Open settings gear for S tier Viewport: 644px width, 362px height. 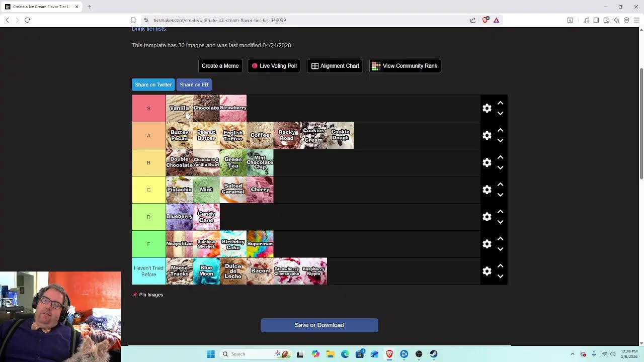(487, 108)
